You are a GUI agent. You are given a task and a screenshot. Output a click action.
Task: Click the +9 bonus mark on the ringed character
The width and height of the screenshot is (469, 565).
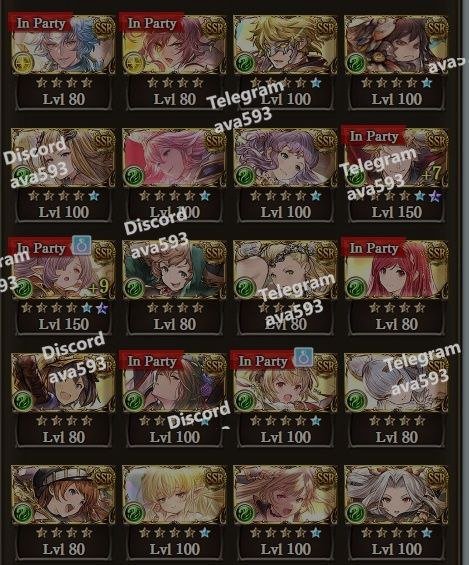point(99,287)
